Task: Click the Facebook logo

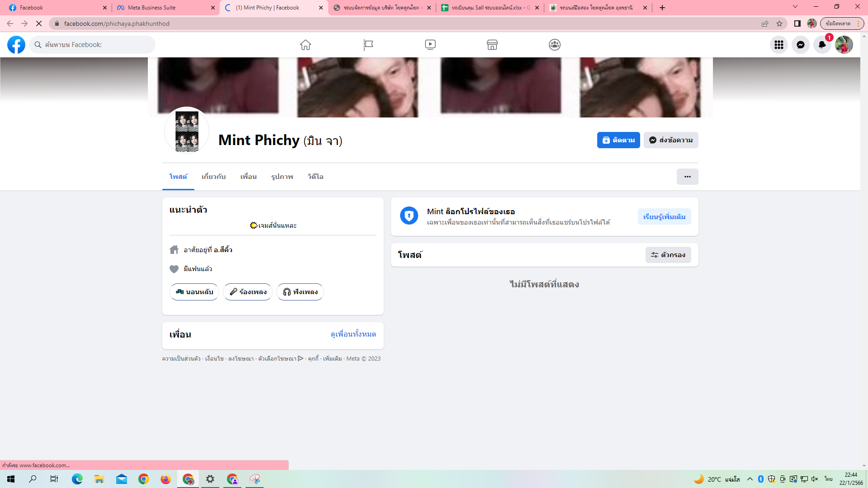Action: [16, 45]
